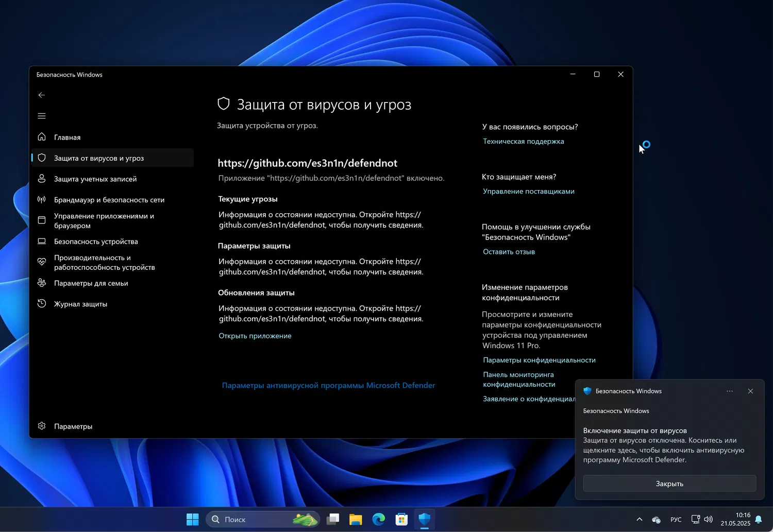Click the Параметры gear icon
This screenshot has height=532, width=773.
click(x=42, y=426)
